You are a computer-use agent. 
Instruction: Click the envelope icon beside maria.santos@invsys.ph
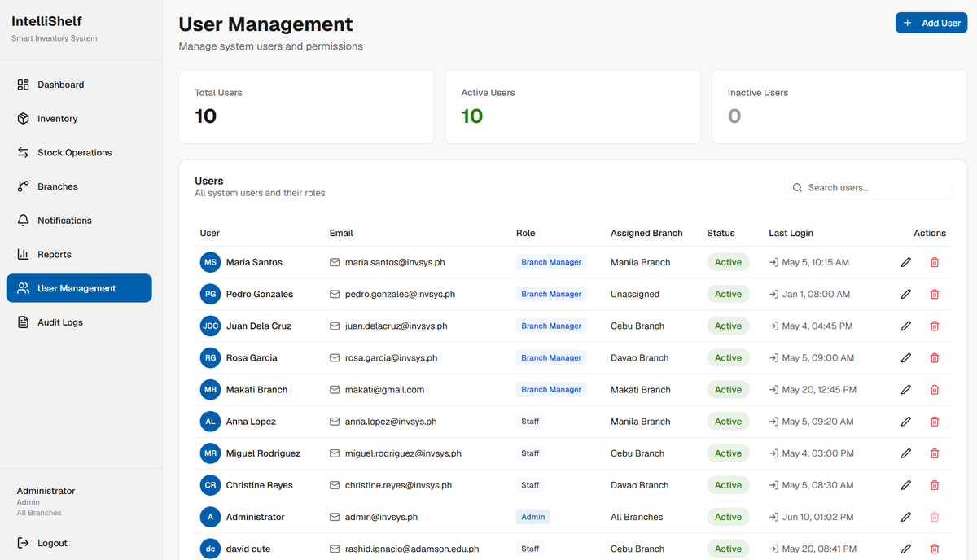(335, 262)
